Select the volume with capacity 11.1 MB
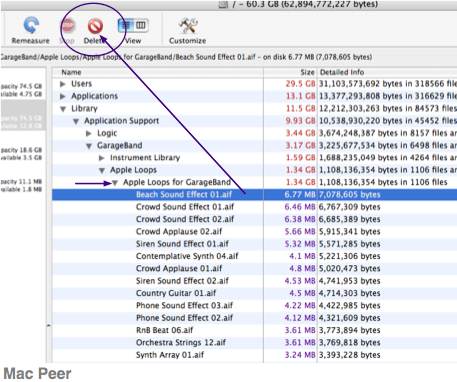 pyautogui.click(x=22, y=185)
